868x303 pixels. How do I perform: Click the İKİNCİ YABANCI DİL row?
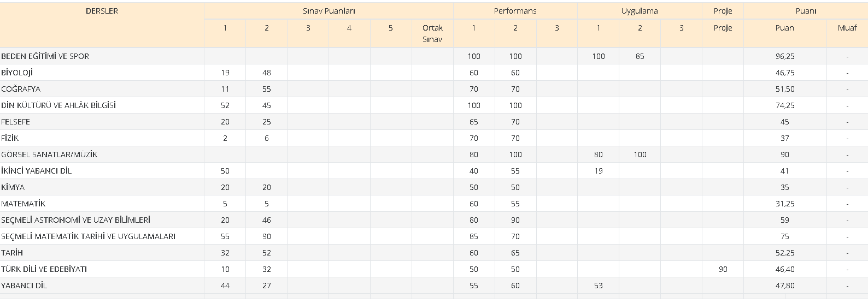(434, 171)
